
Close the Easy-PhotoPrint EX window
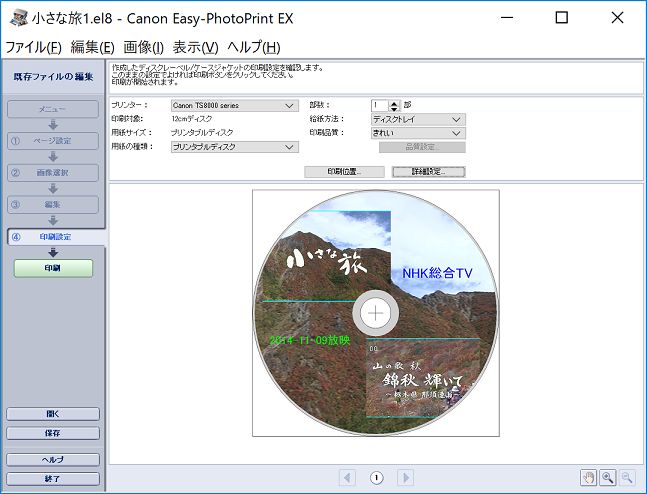617,18
